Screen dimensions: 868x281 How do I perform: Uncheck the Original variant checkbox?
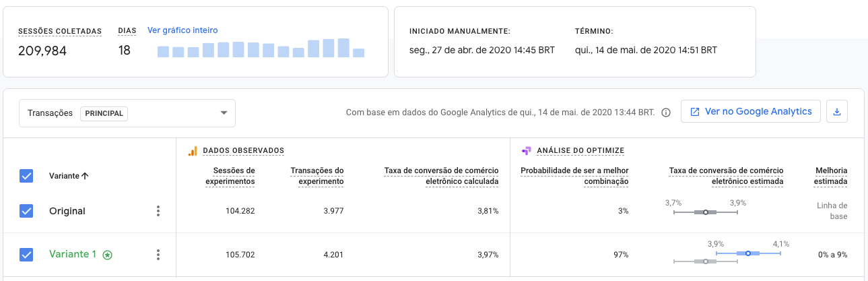pyautogui.click(x=26, y=211)
